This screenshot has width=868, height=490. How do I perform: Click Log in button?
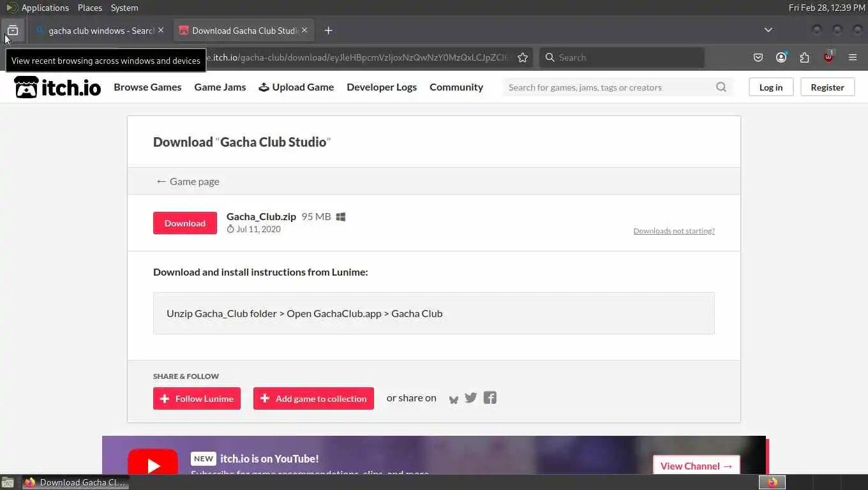771,87
